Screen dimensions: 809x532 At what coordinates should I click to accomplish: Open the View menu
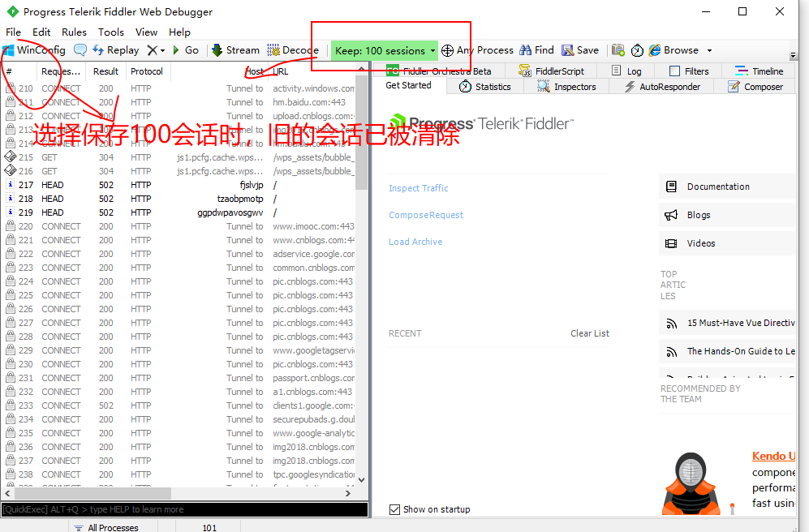[x=147, y=32]
